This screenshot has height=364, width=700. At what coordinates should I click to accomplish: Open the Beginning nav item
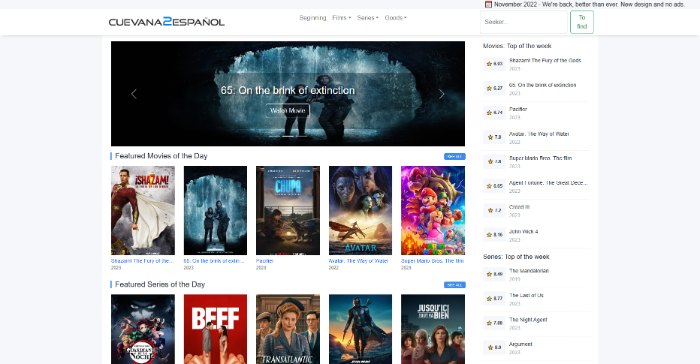(x=312, y=18)
